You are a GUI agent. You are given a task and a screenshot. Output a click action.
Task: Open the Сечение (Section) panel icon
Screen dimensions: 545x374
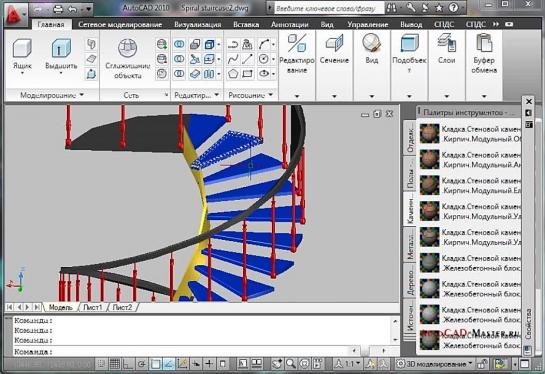[x=334, y=44]
